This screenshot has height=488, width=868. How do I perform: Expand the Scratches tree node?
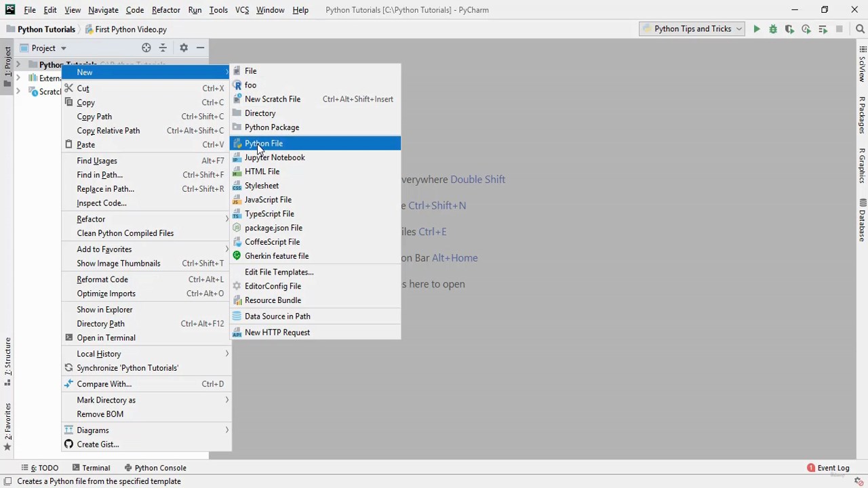(18, 91)
